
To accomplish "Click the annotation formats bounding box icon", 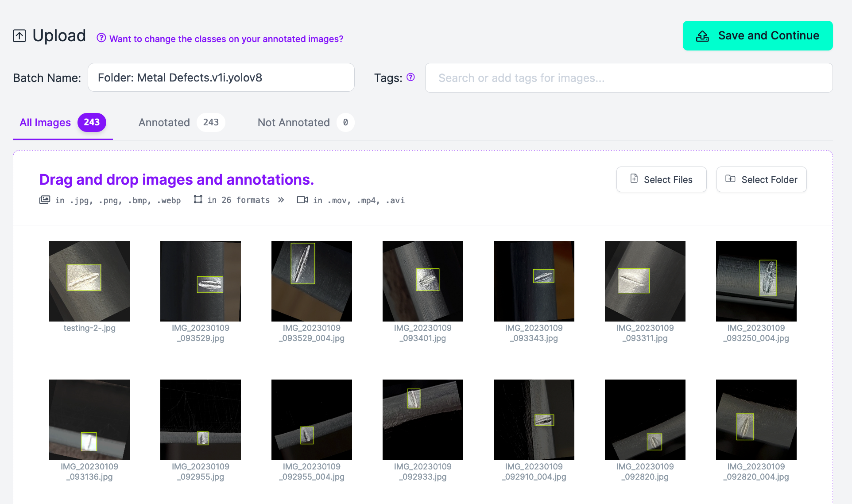I will point(198,200).
